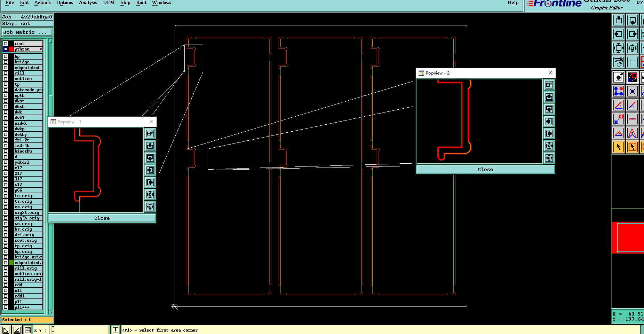
Task: Select the red-and-blue squares measure tool
Action: (x=633, y=77)
